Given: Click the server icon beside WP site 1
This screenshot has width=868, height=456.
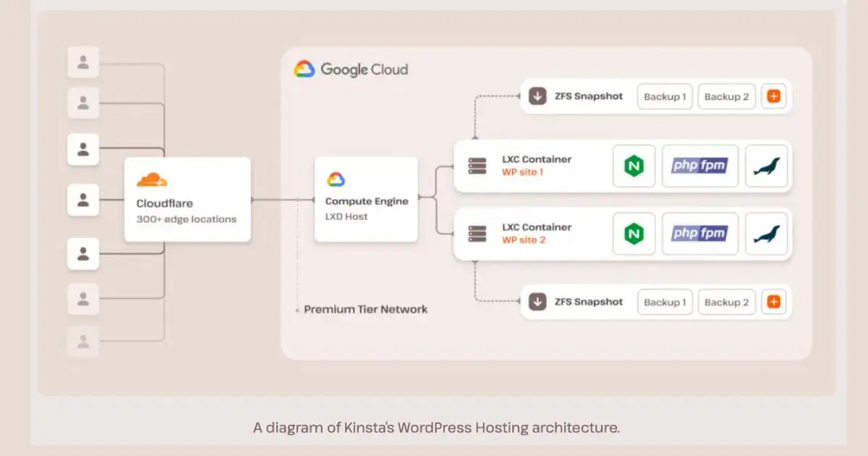Looking at the screenshot, I should [477, 166].
